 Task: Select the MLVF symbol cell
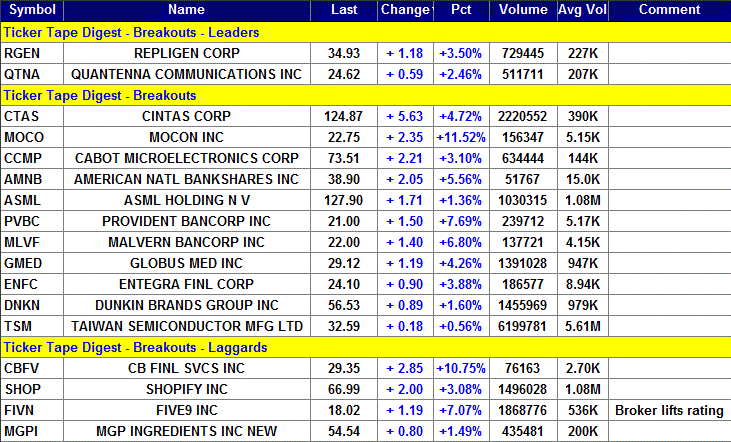point(32,242)
